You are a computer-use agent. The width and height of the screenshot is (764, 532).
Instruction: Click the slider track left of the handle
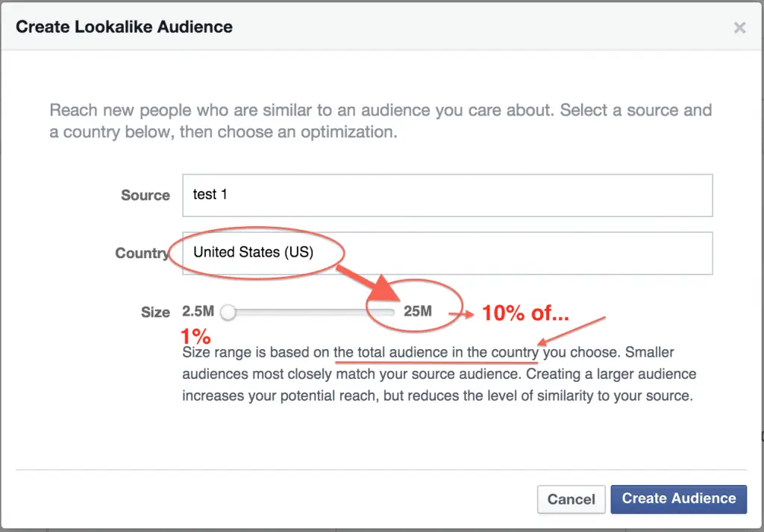click(298, 312)
